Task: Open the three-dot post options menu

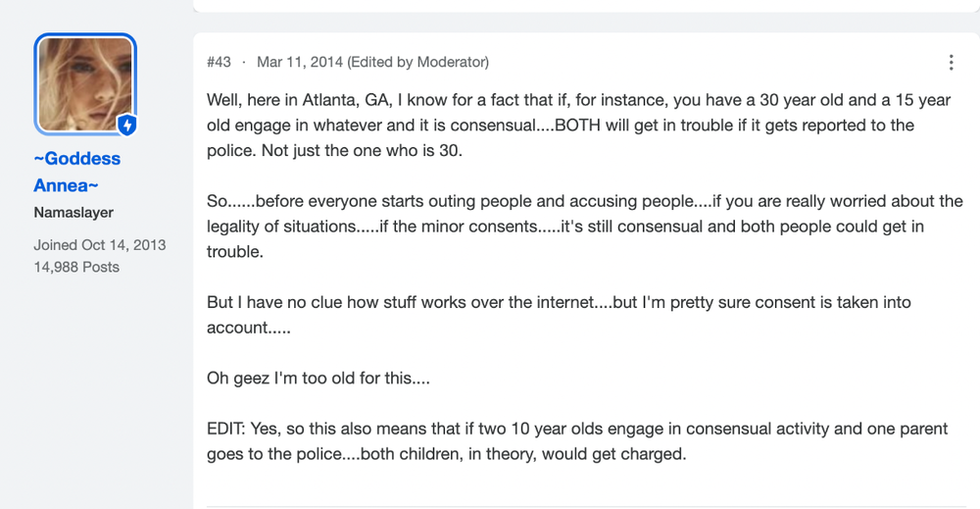Action: point(951,63)
